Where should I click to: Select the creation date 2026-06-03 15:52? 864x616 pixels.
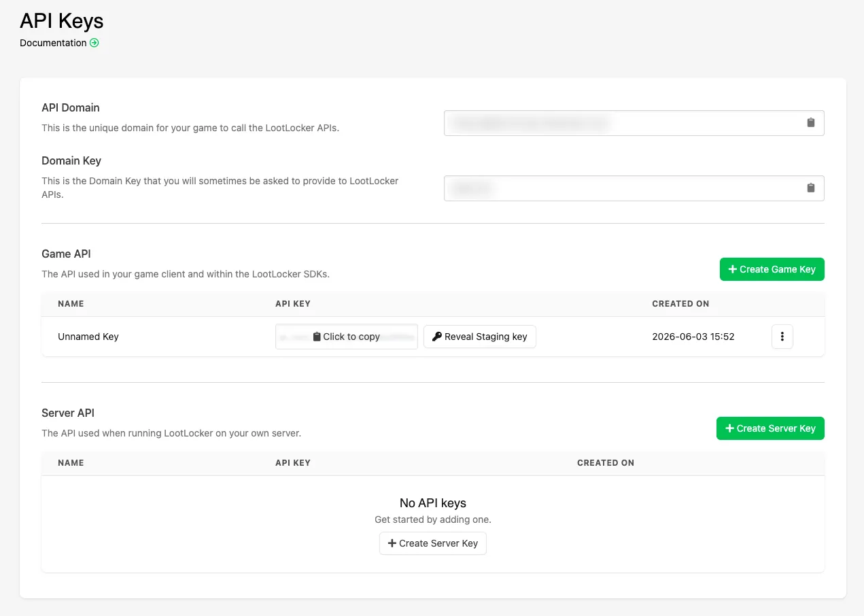pyautogui.click(x=693, y=337)
